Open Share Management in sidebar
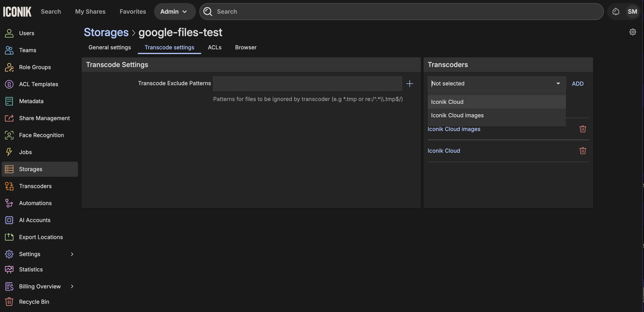This screenshot has width=644, height=312. click(44, 118)
